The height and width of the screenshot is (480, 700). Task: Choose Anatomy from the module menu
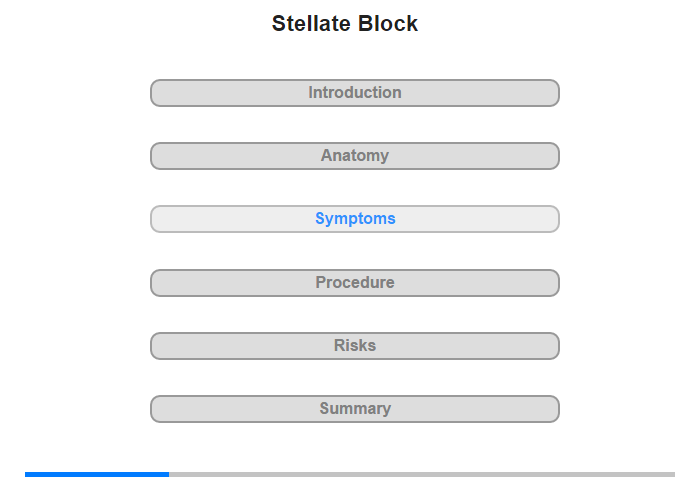click(355, 156)
